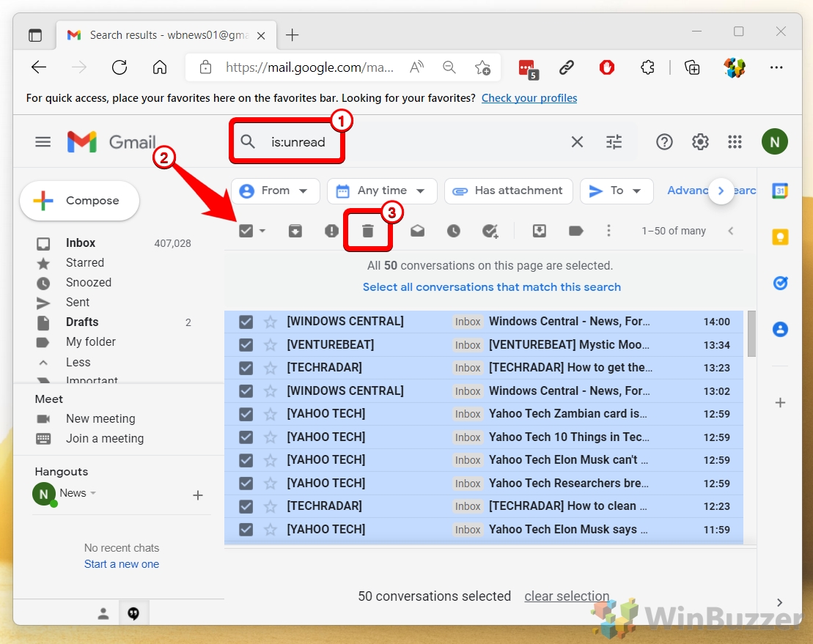813x644 pixels.
Task: Open the Drafts folder
Action: [82, 322]
